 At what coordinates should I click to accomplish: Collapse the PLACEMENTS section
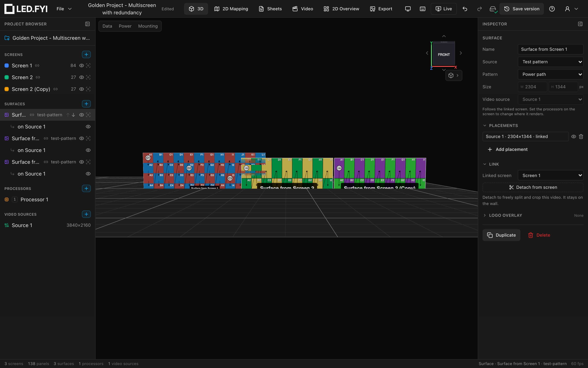click(x=485, y=126)
